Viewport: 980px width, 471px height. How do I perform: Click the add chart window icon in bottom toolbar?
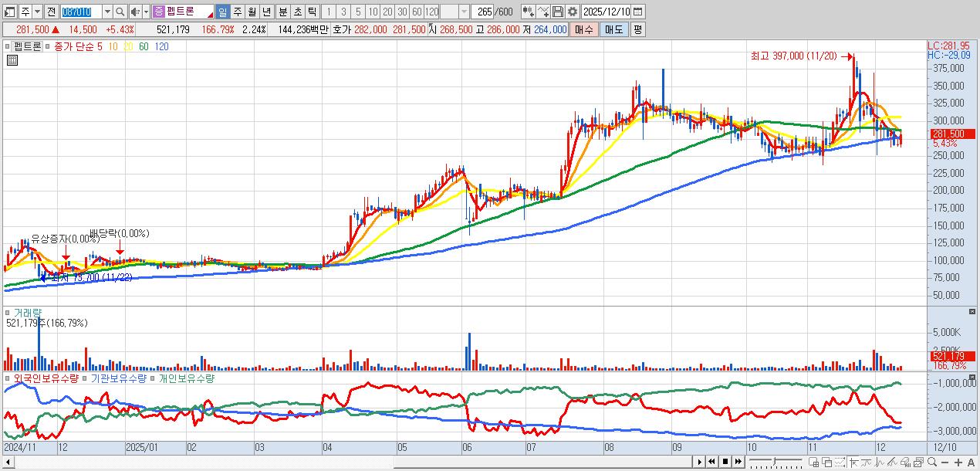813,462
